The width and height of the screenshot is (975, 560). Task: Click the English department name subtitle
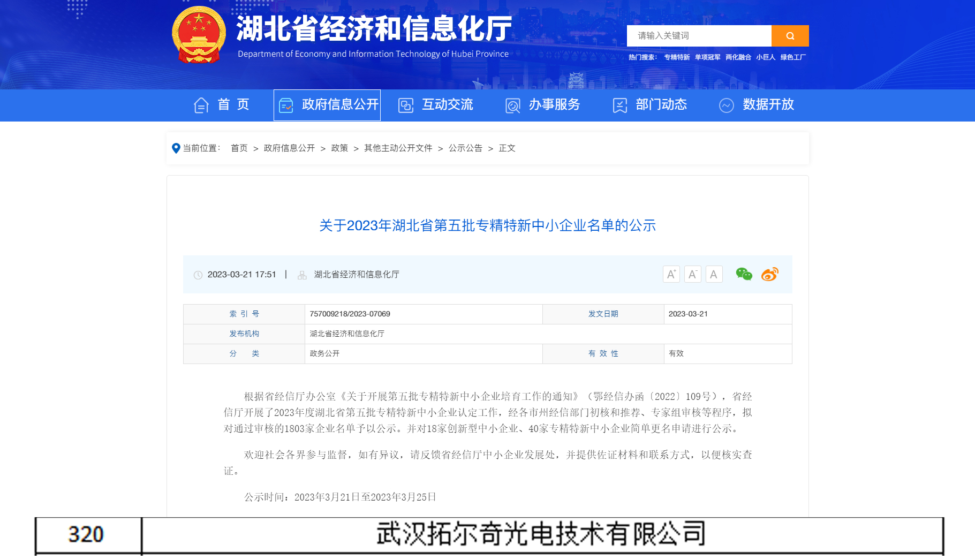373,54
